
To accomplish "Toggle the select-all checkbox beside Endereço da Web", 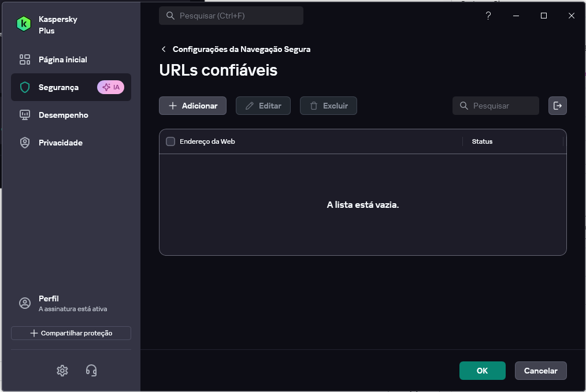I will pos(170,141).
